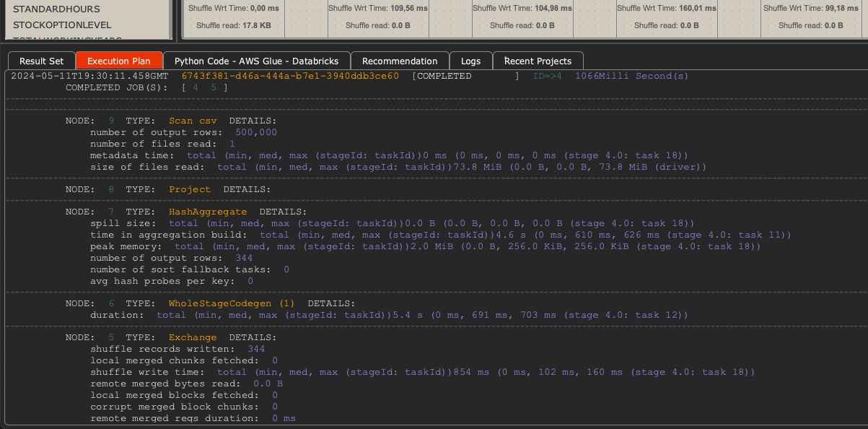Click the WholeStageCodegen (1) node type
Image resolution: width=868 pixels, height=429 pixels.
coord(232,304)
